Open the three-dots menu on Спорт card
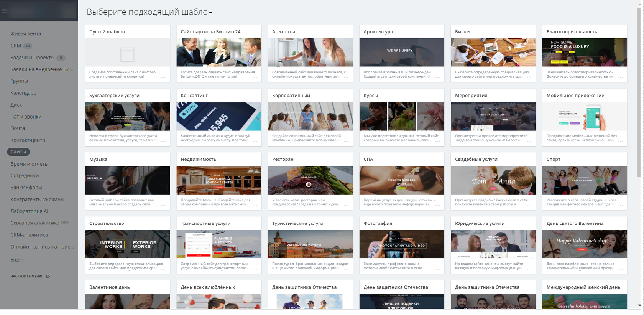644x315 pixels. coord(621,205)
